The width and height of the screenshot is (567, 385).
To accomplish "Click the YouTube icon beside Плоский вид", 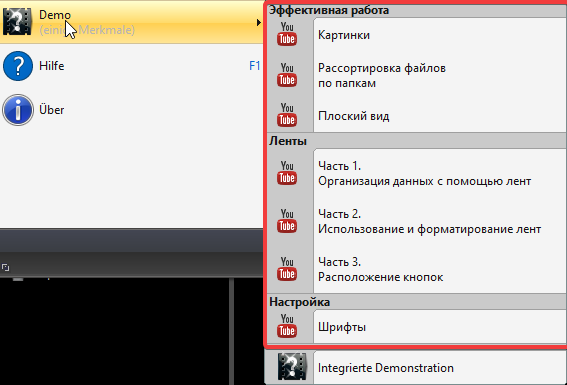I will [x=287, y=115].
